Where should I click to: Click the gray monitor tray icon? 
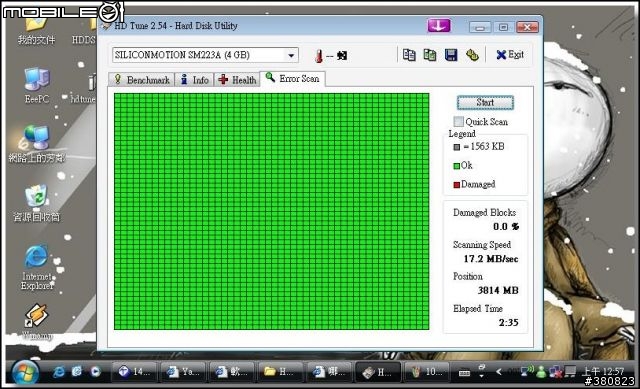[x=570, y=371]
